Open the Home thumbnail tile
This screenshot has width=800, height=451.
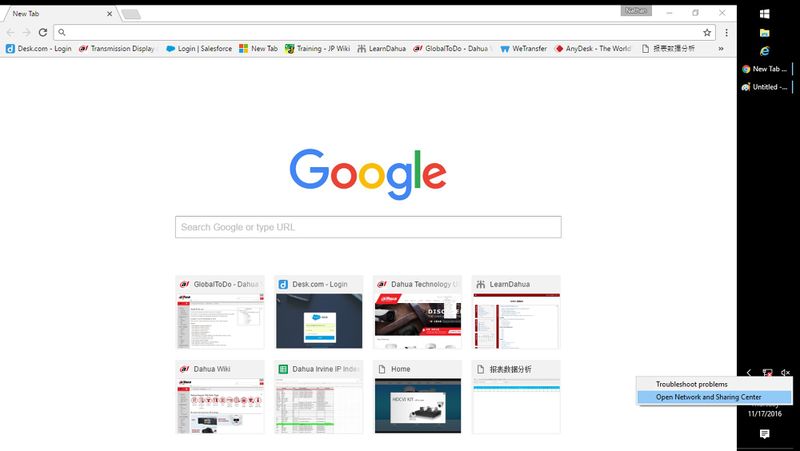(417, 397)
